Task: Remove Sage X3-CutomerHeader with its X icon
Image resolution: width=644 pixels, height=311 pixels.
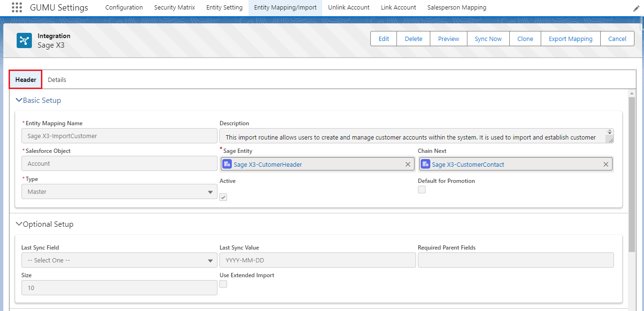Action: click(407, 164)
